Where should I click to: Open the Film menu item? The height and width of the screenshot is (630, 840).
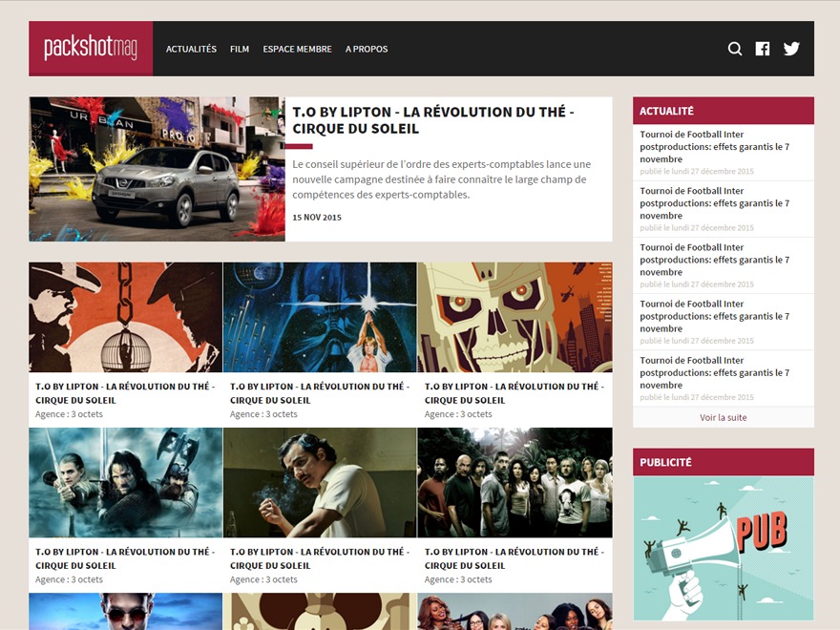pos(240,49)
